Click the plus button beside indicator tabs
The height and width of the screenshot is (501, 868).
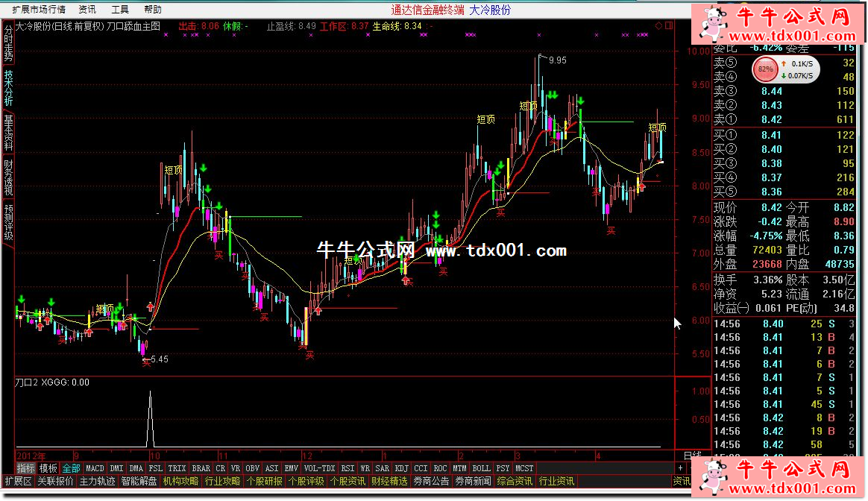pos(680,468)
